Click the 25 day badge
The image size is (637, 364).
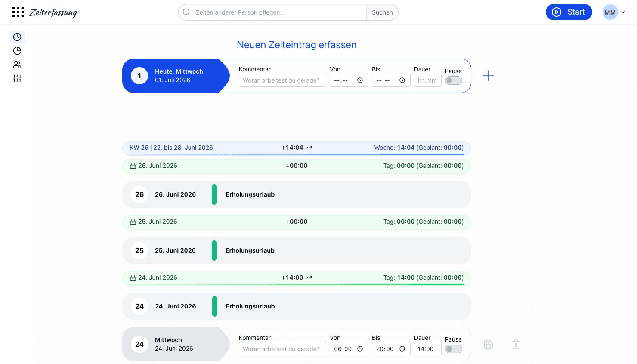coord(139,250)
